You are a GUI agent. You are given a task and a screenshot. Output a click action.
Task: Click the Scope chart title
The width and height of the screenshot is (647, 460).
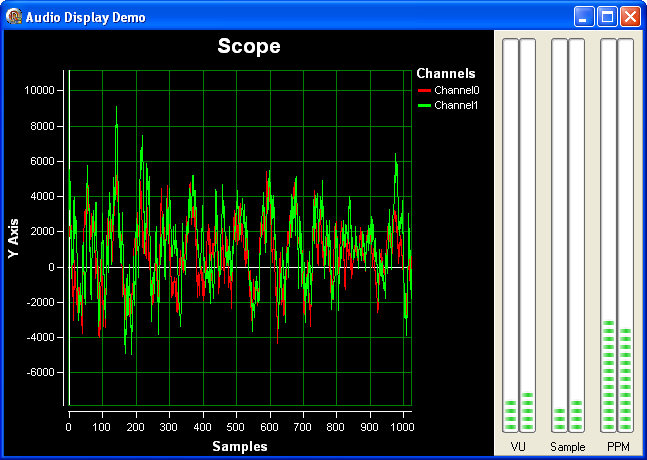(x=249, y=46)
